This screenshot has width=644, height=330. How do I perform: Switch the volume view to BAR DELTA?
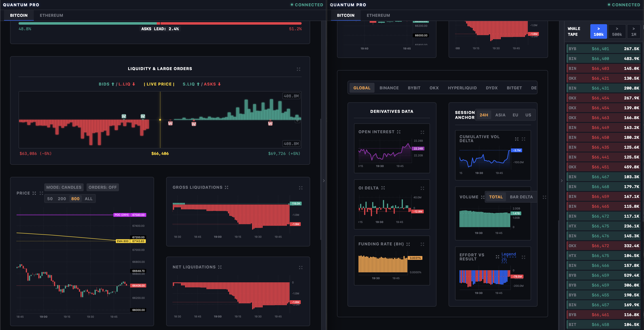521,197
